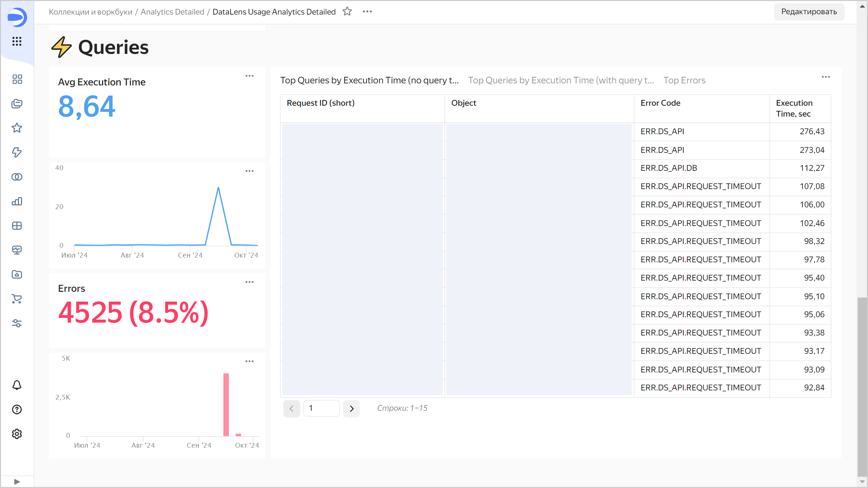Image resolution: width=868 pixels, height=488 pixels.
Task: Open Help using the question mark icon
Action: pos(17,409)
